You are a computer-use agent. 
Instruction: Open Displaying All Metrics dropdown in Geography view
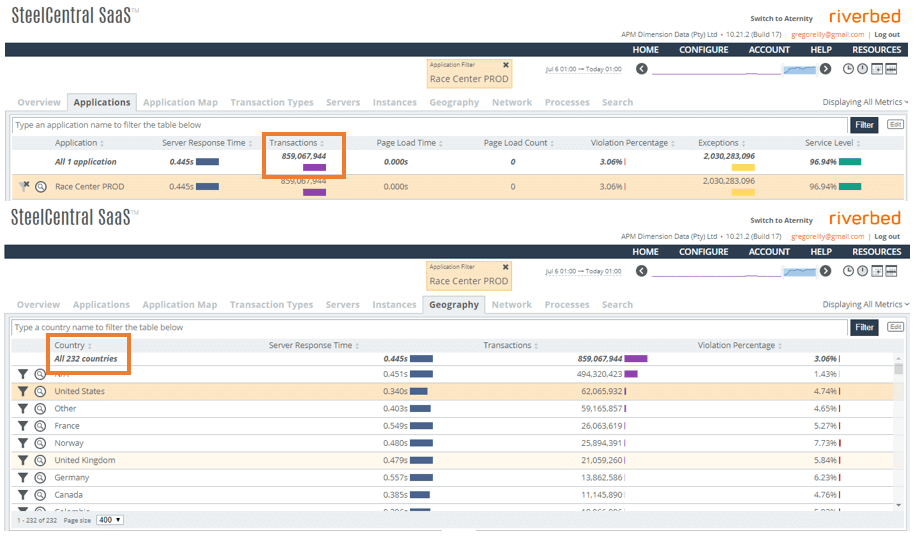(x=865, y=304)
